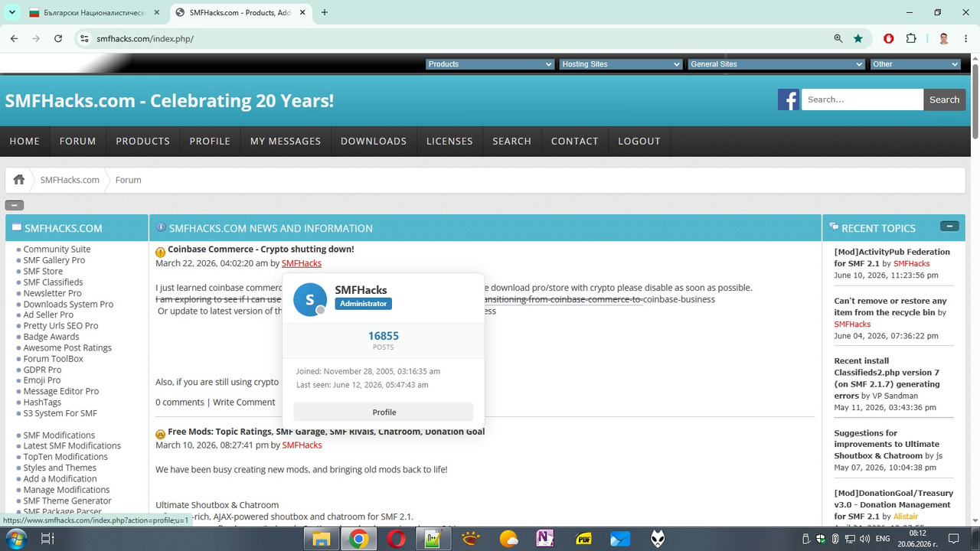The width and height of the screenshot is (980, 551).
Task: Open the Emoji Pro sidebar link
Action: [x=42, y=380]
